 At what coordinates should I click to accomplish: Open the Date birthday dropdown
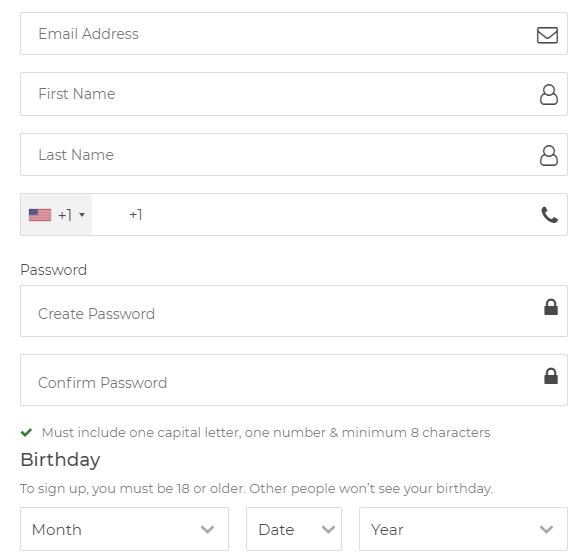[294, 529]
